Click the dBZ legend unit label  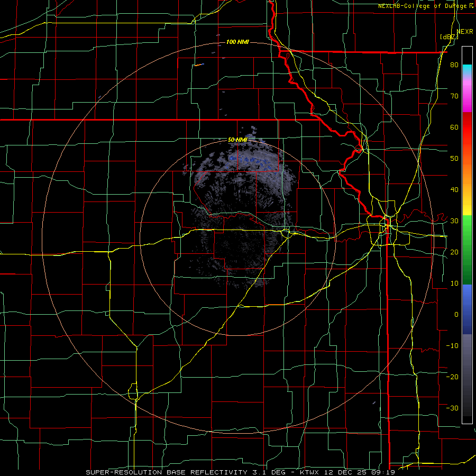coord(449,37)
